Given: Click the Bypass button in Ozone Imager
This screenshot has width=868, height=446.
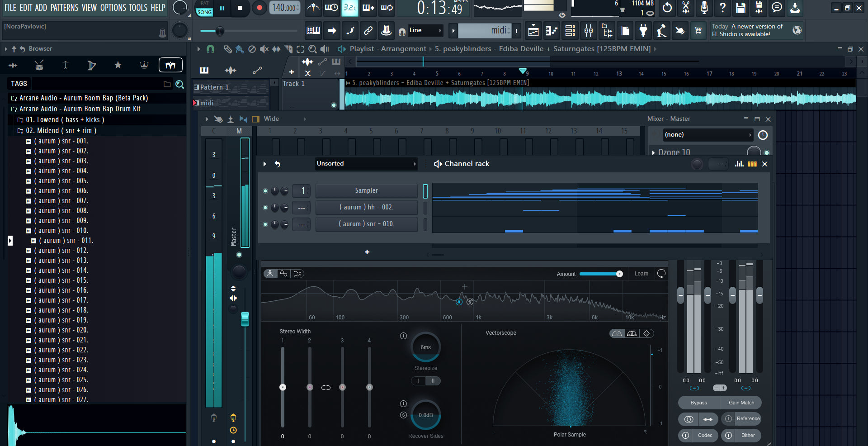Looking at the screenshot, I should (698, 403).
